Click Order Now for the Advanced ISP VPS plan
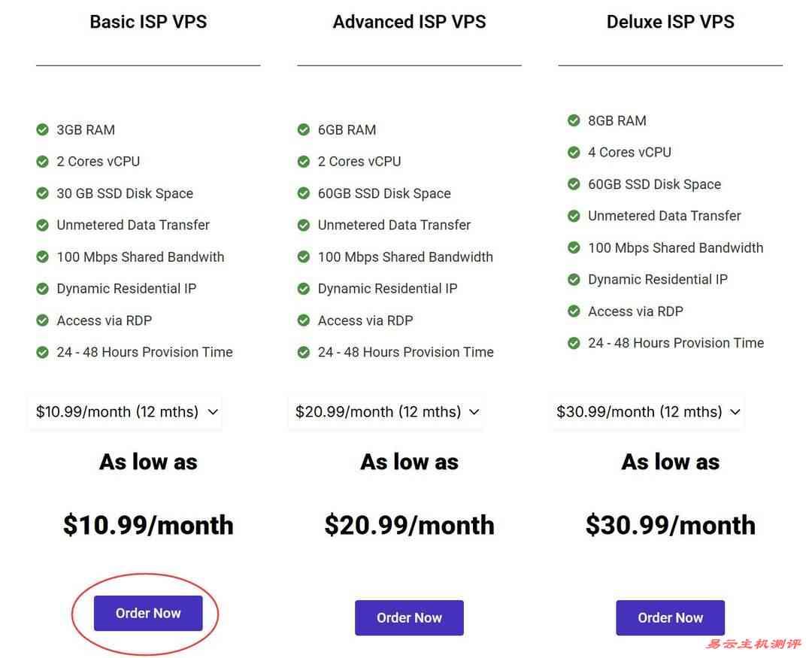 click(x=409, y=617)
